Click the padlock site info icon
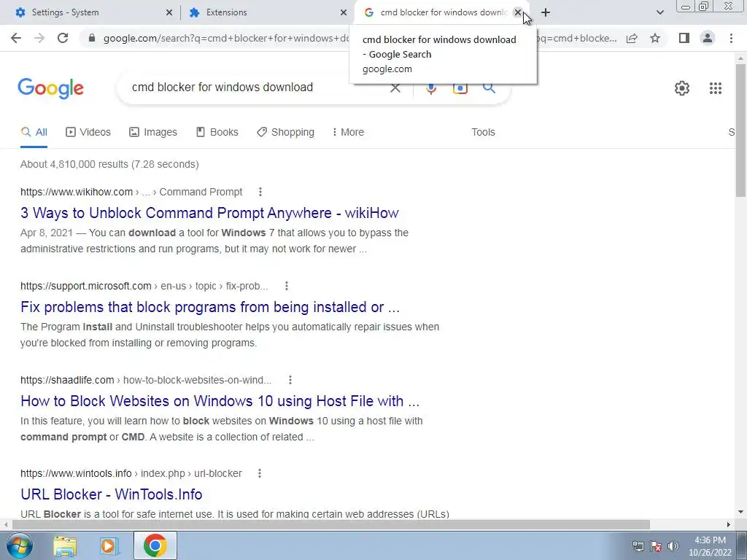Viewport: 747px width, 560px height. tap(92, 38)
